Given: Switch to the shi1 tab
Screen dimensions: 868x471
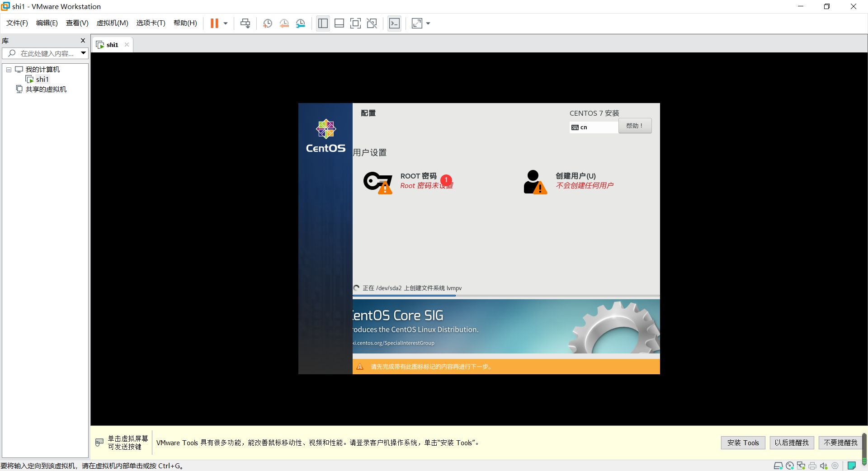Looking at the screenshot, I should (112, 45).
